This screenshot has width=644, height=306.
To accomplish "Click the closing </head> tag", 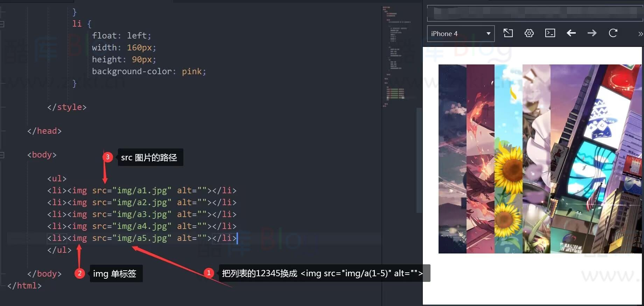I will coord(44,131).
